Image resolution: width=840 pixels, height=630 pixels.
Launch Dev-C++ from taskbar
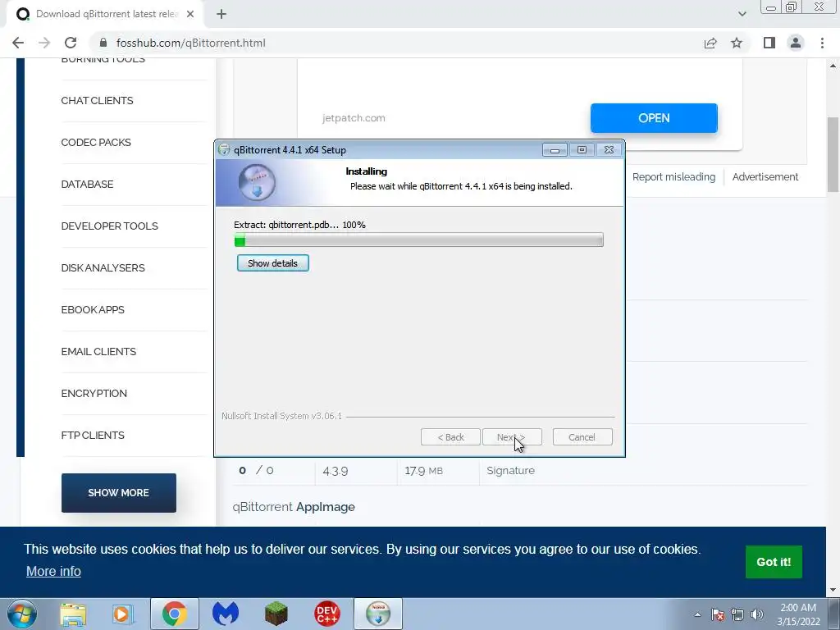coord(326,614)
